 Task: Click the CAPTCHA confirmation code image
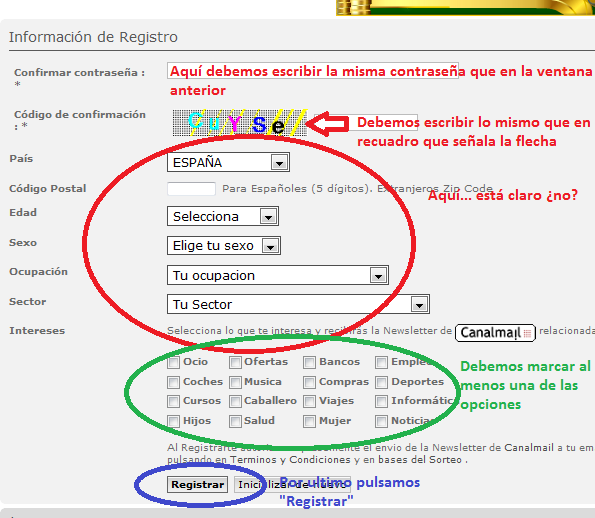[x=240, y=123]
